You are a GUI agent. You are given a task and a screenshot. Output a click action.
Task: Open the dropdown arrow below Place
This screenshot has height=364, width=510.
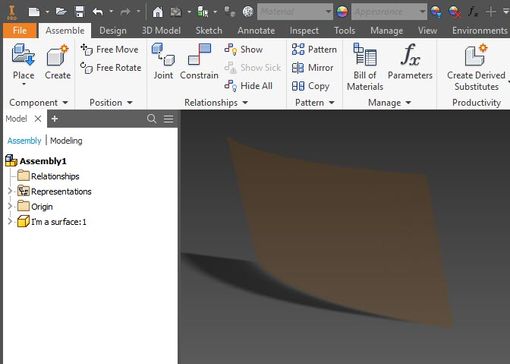point(24,84)
